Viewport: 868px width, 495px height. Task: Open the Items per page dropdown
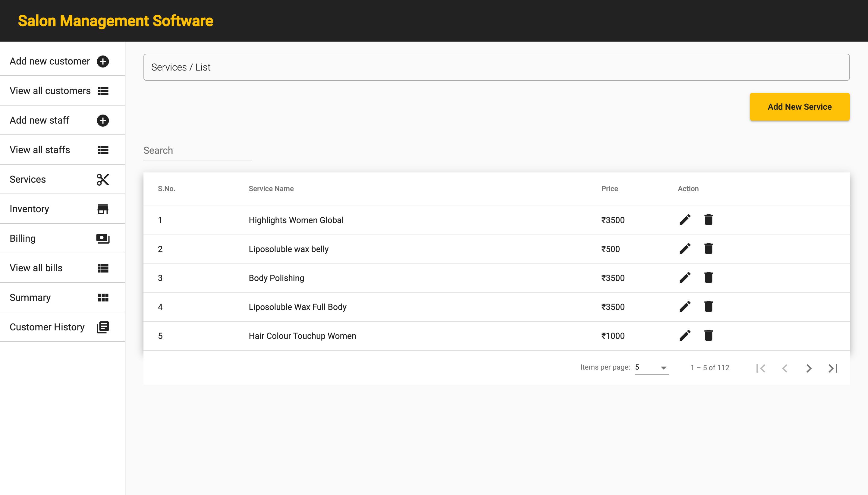652,367
